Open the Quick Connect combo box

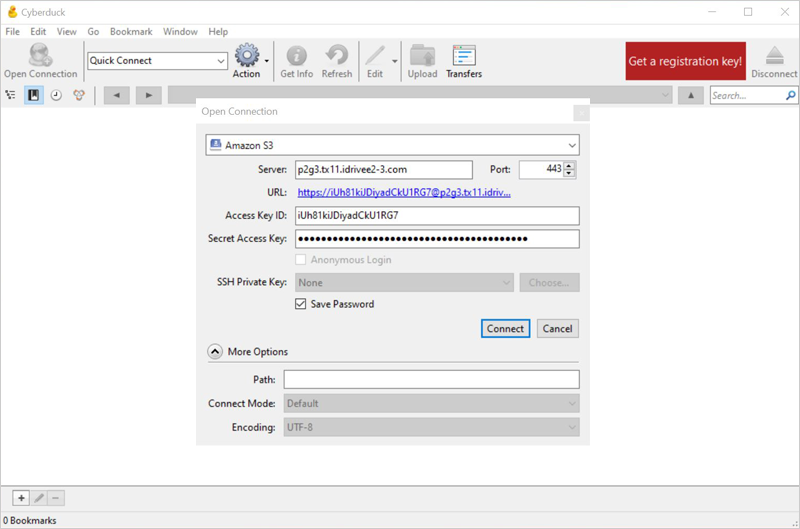[x=157, y=61]
